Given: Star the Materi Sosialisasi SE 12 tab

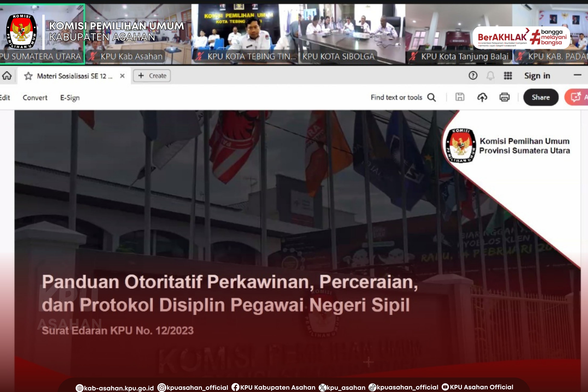Looking at the screenshot, I should pyautogui.click(x=28, y=76).
